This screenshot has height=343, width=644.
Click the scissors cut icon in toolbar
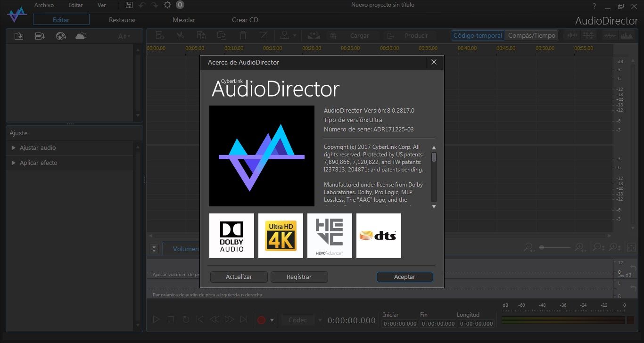(181, 35)
